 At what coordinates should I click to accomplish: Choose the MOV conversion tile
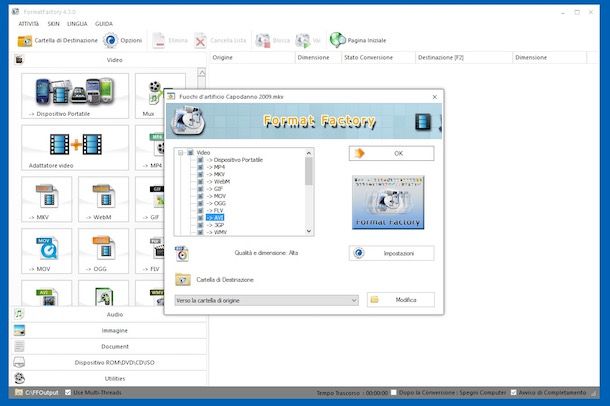coord(47,251)
